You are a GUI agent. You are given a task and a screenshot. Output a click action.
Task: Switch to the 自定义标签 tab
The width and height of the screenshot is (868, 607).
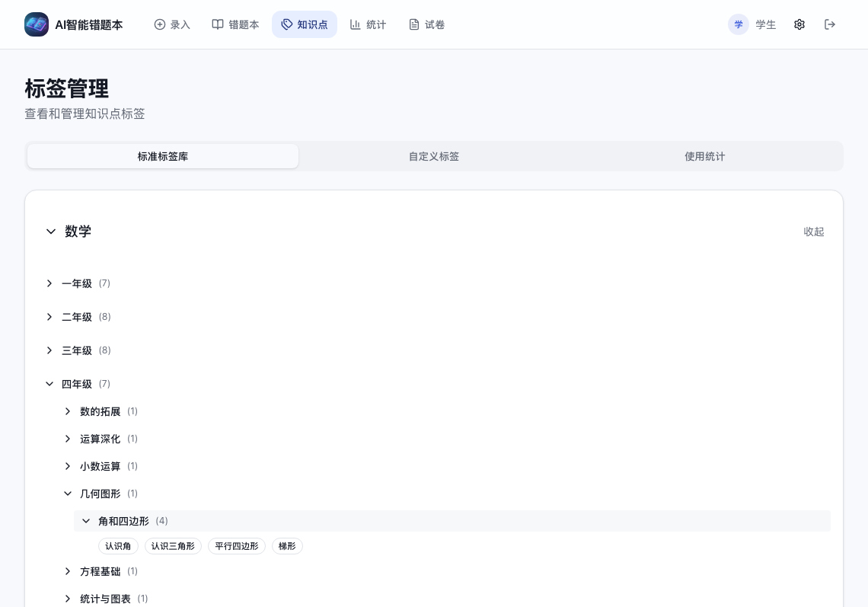coord(434,156)
